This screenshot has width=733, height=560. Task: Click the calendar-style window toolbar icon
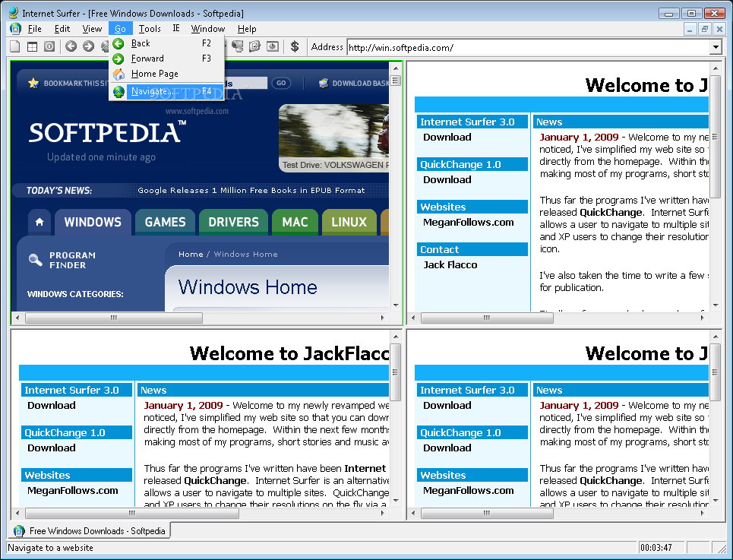click(x=32, y=46)
